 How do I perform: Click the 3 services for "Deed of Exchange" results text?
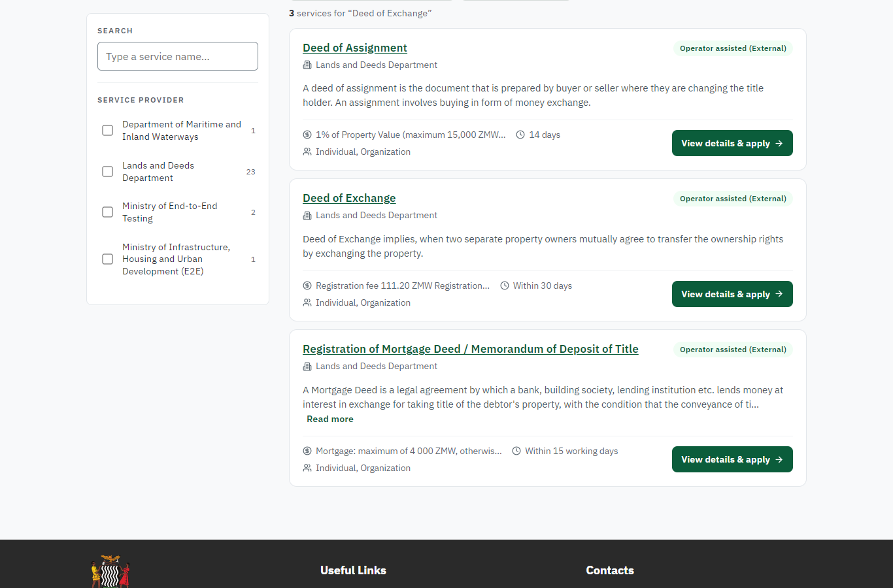tap(360, 14)
